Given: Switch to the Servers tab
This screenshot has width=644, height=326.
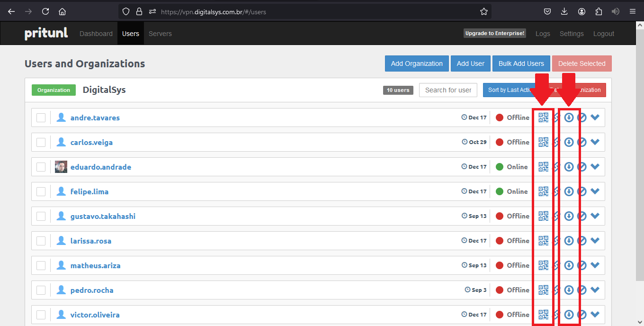Looking at the screenshot, I should tap(160, 34).
